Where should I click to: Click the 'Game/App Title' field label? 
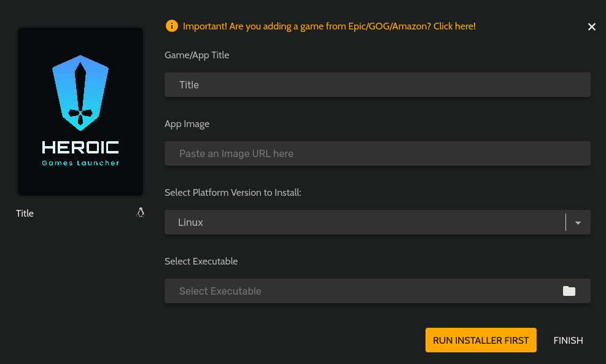196,55
